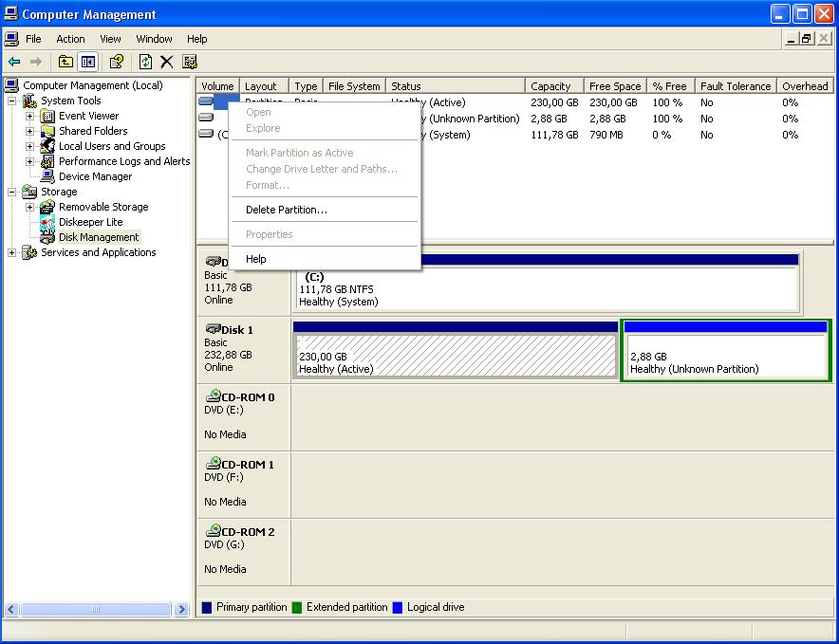The width and height of the screenshot is (839, 644).
Task: Sort by the Fault Tolerance column header
Action: tap(736, 86)
